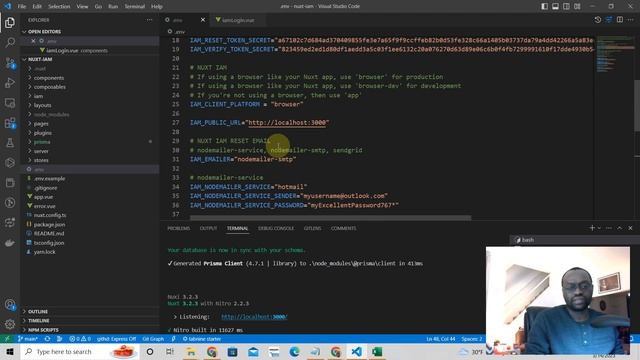Open Run and Debug view

coord(10,82)
